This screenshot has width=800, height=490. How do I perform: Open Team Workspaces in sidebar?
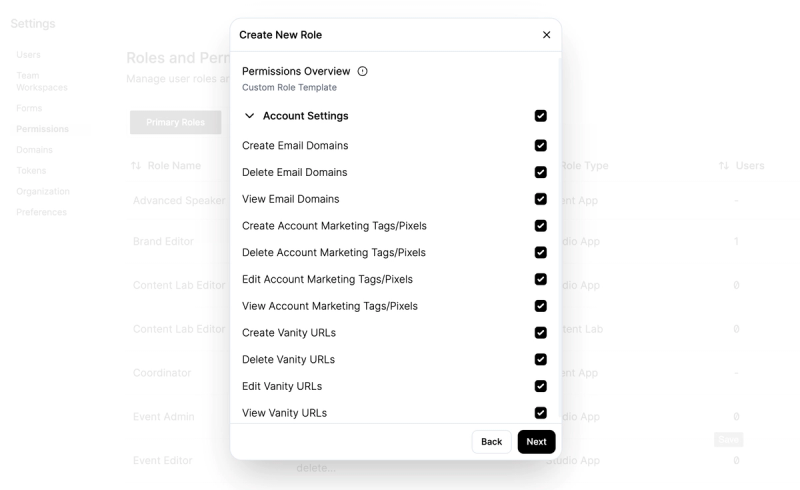(x=42, y=82)
